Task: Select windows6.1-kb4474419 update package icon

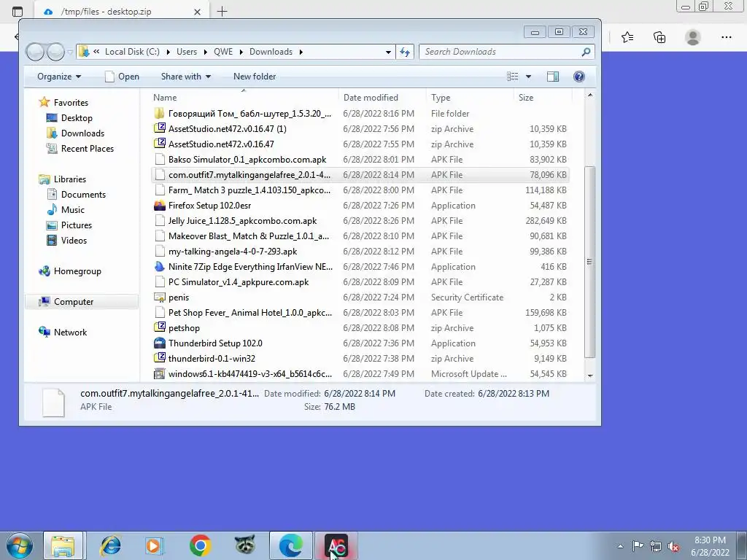Action: 160,374
